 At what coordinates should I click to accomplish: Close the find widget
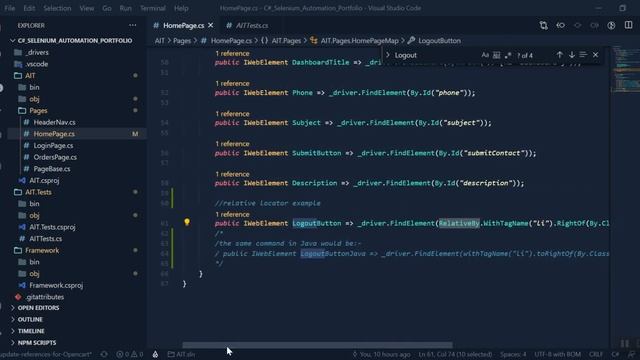tap(596, 55)
